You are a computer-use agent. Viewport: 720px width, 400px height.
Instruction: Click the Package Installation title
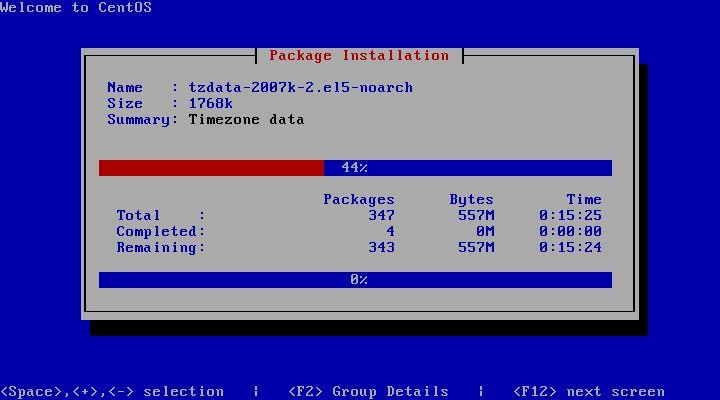click(359, 56)
